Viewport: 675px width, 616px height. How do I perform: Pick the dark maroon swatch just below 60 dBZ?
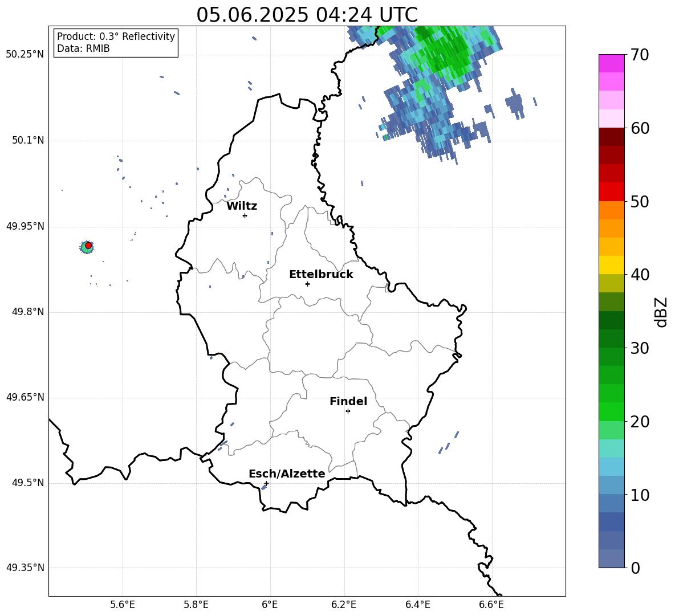coord(611,137)
